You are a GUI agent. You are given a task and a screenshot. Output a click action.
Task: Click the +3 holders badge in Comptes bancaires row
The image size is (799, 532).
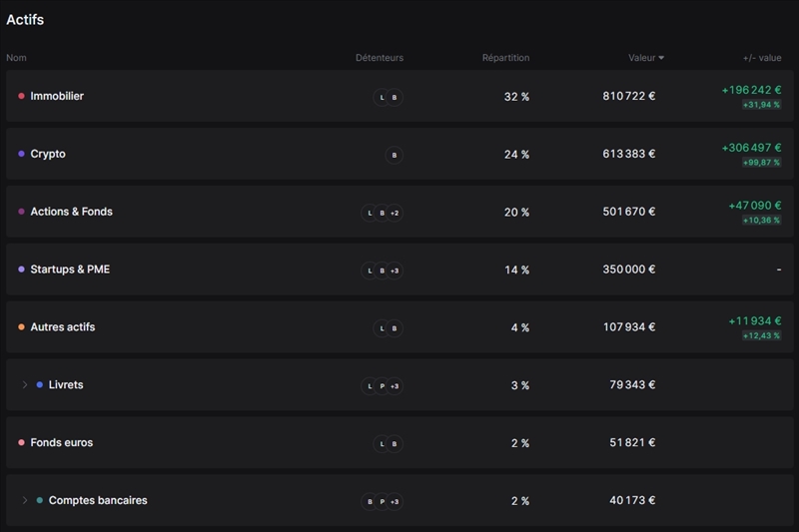[395, 502]
